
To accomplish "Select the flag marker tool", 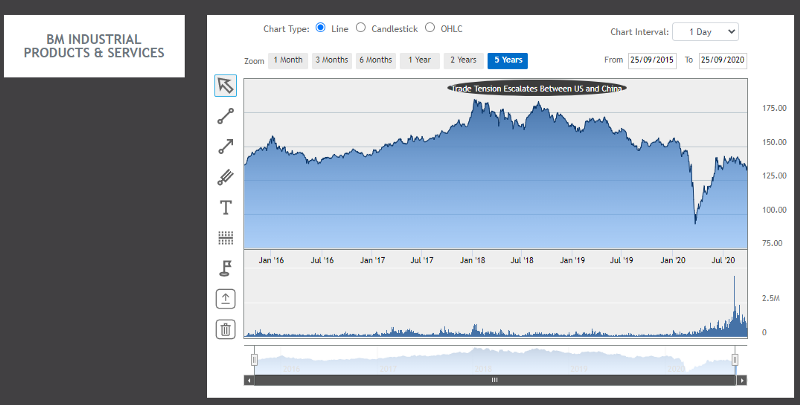I will pos(226,268).
